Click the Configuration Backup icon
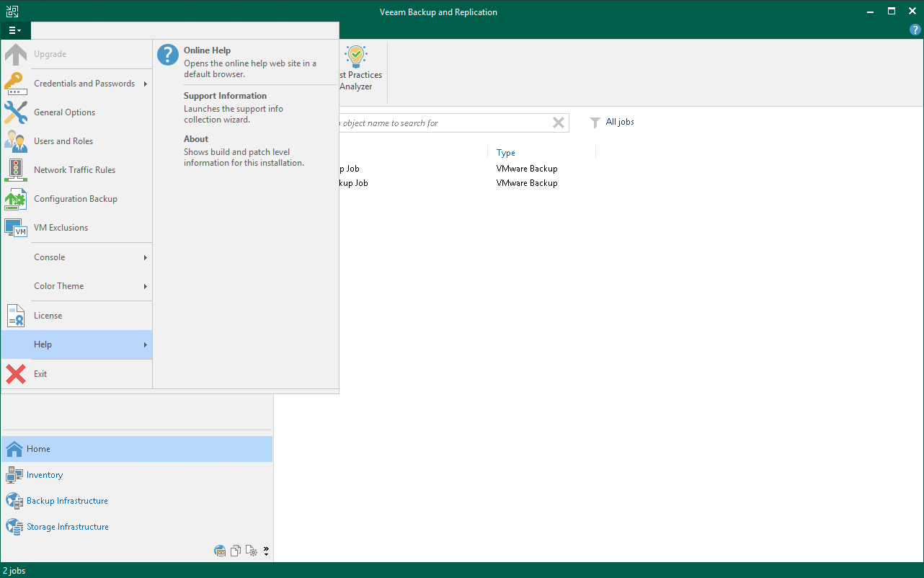 tap(16, 199)
